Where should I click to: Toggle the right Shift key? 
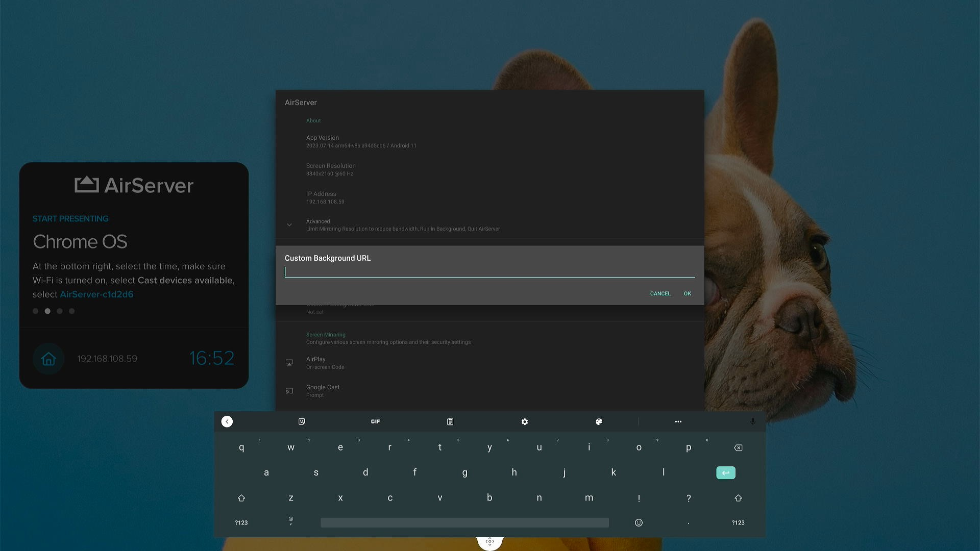pos(738,498)
